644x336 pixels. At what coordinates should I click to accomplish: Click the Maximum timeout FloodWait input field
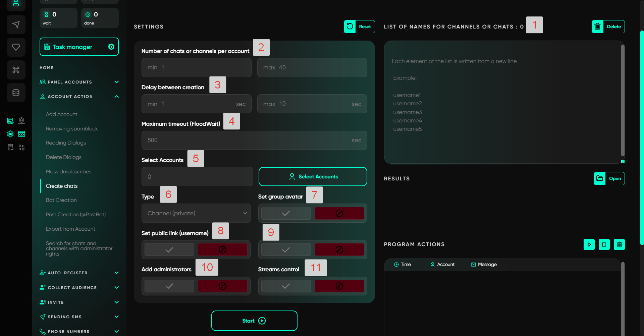[248, 140]
